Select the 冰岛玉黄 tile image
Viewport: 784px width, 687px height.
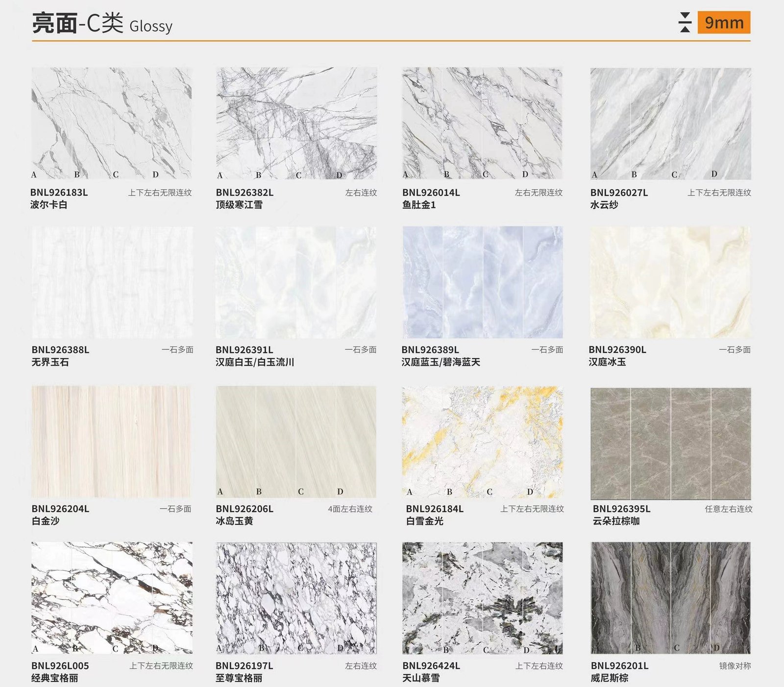[x=296, y=442]
